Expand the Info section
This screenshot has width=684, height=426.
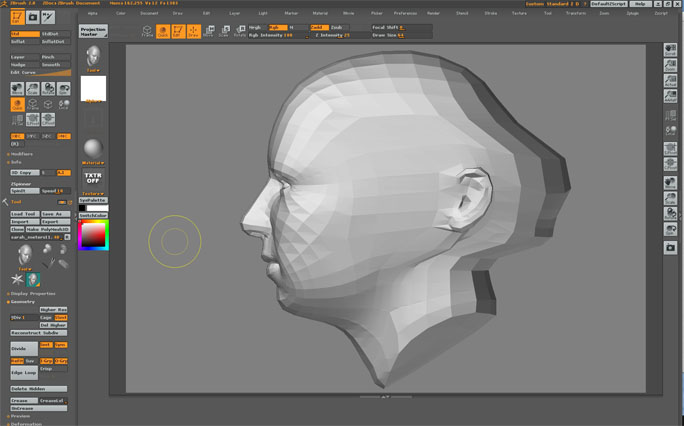14,162
